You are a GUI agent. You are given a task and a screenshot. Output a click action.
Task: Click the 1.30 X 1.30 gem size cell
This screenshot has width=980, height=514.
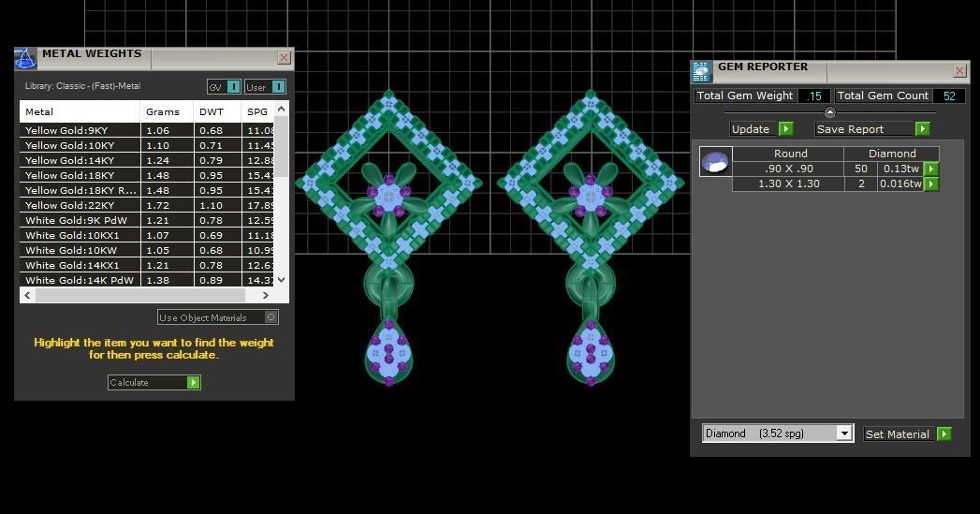click(788, 184)
